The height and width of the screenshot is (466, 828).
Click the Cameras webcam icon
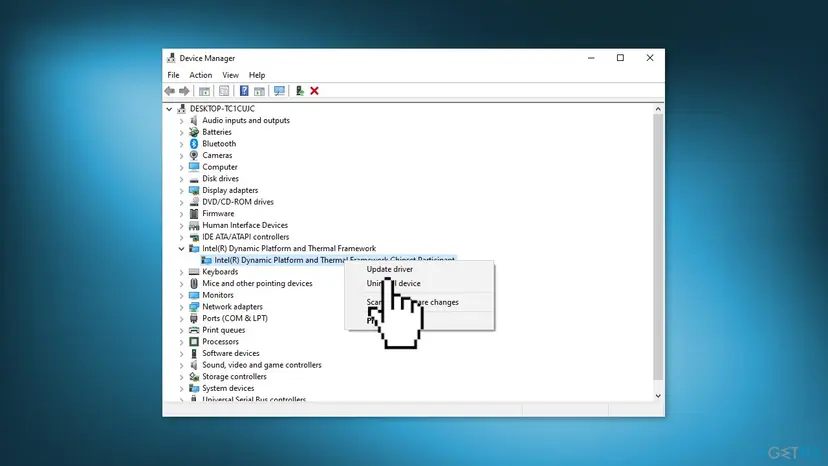click(194, 155)
